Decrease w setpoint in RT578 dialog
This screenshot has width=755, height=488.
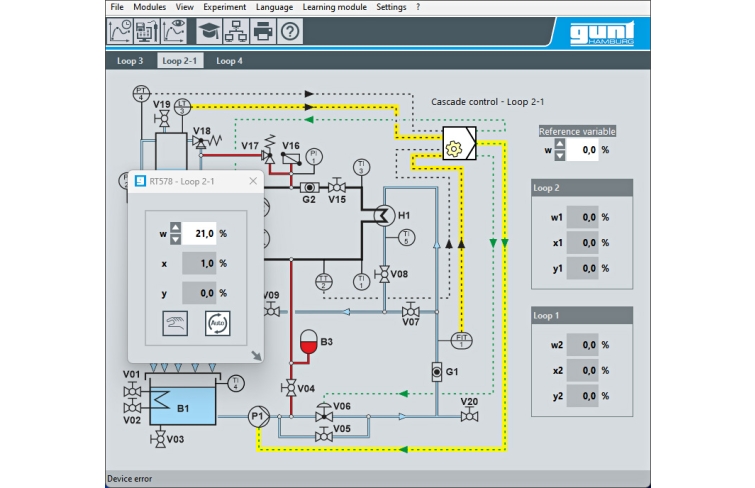click(174, 239)
